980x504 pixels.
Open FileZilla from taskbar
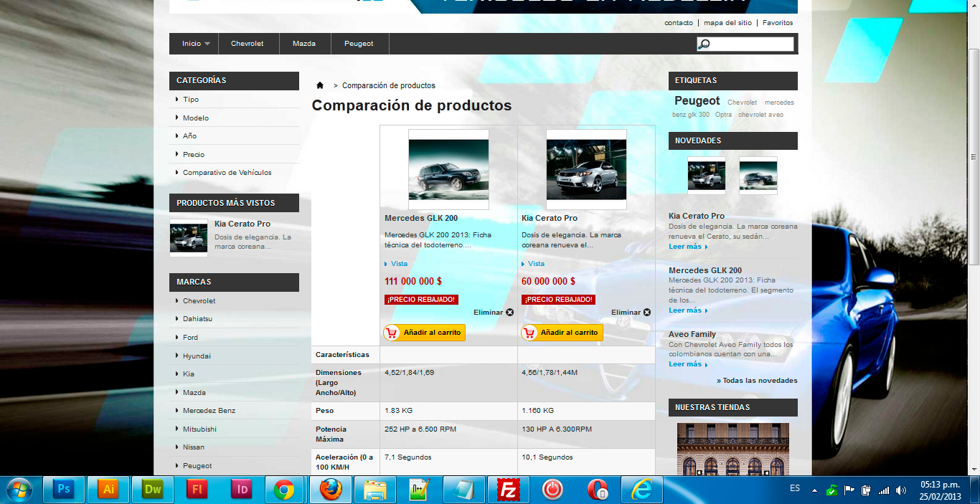pos(509,490)
